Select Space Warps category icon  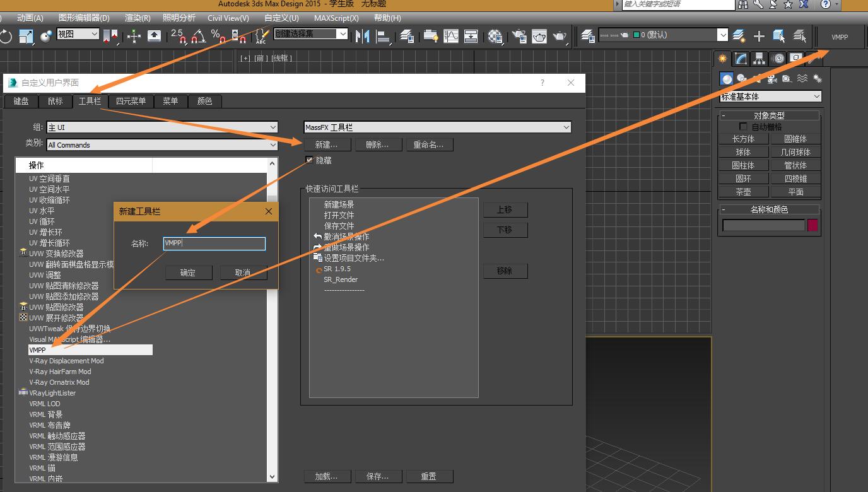click(x=802, y=79)
